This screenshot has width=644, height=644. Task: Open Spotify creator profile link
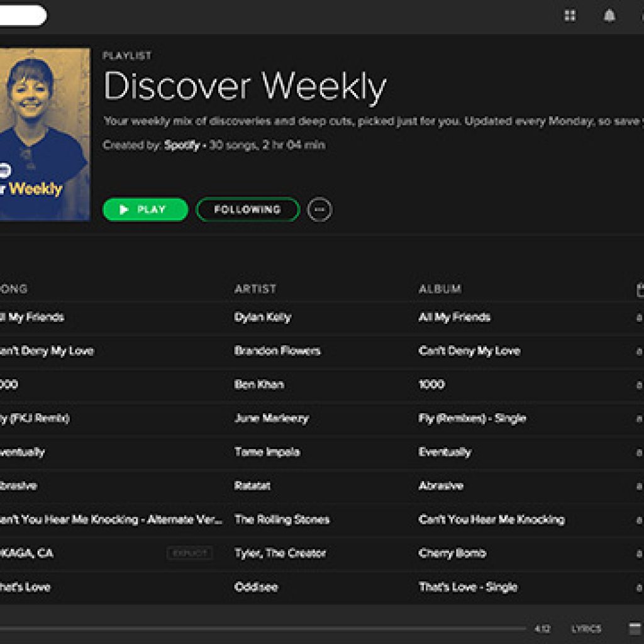click(182, 145)
